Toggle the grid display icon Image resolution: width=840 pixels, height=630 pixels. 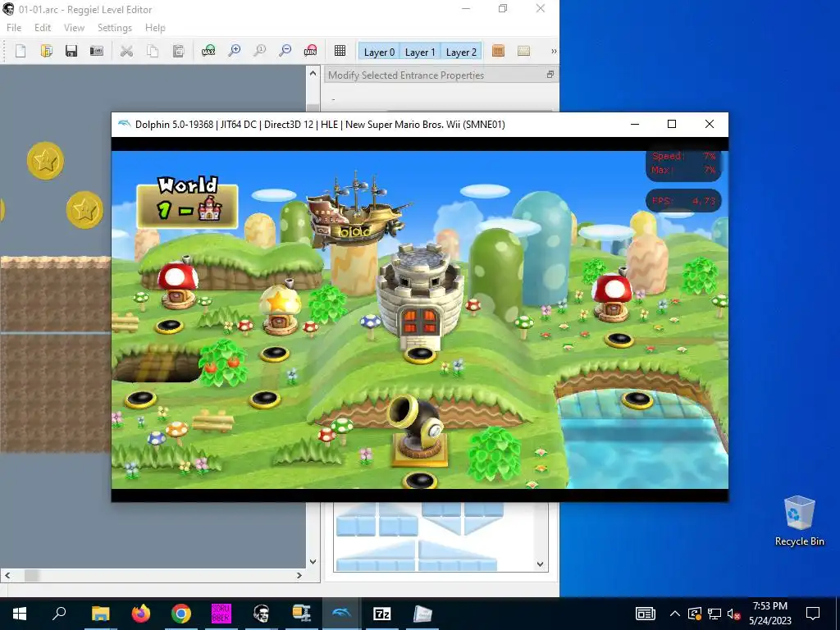click(340, 51)
